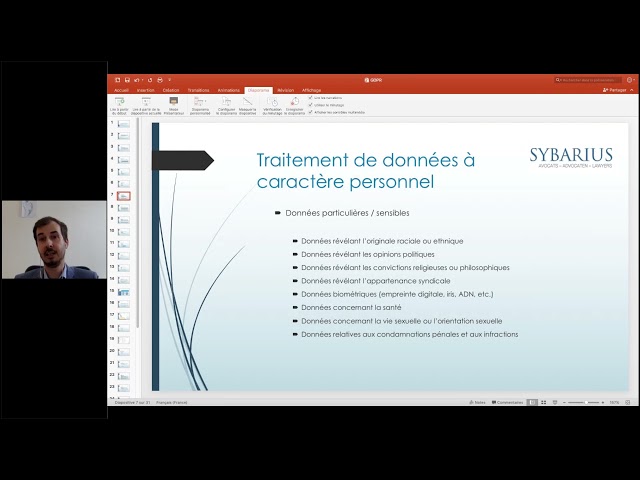Switch to slide sorter view icon
This screenshot has width=640, height=480.
click(544, 402)
